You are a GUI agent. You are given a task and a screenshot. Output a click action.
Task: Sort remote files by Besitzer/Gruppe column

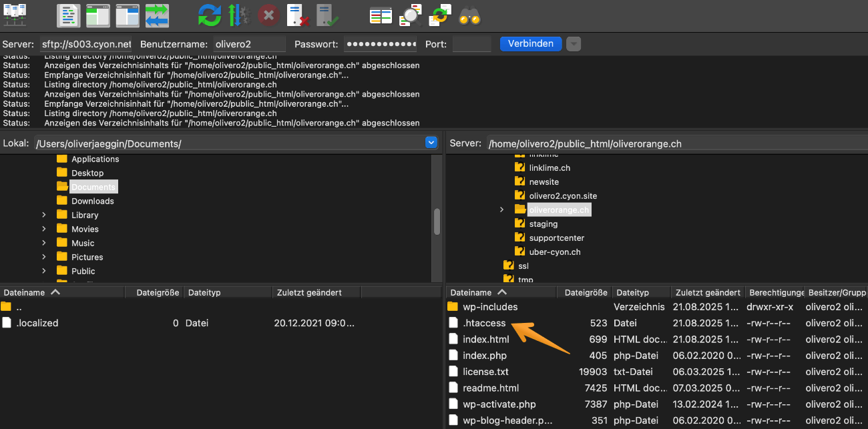[837, 292]
